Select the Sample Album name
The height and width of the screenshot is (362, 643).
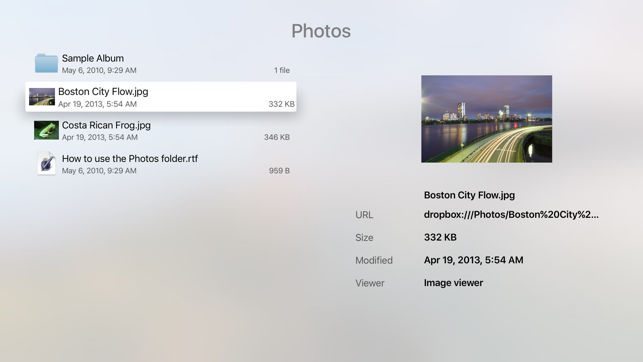(x=93, y=58)
